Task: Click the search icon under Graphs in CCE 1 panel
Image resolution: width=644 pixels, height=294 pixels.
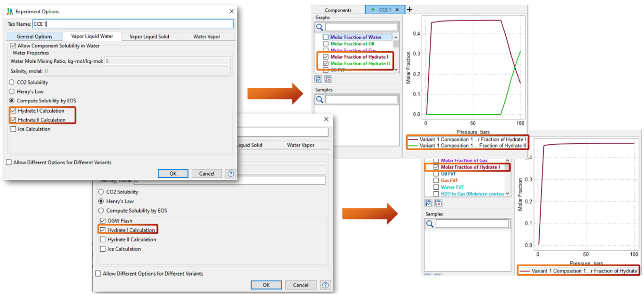Action: point(320,27)
